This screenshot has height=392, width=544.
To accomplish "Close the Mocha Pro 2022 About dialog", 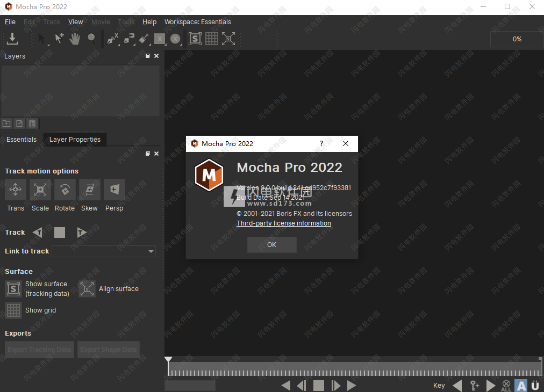I will 346,143.
